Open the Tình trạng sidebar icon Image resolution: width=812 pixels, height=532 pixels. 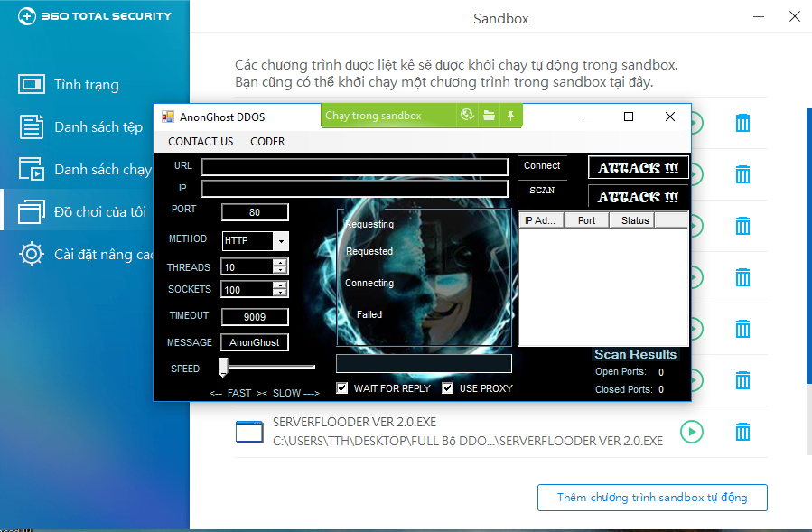tap(32, 84)
